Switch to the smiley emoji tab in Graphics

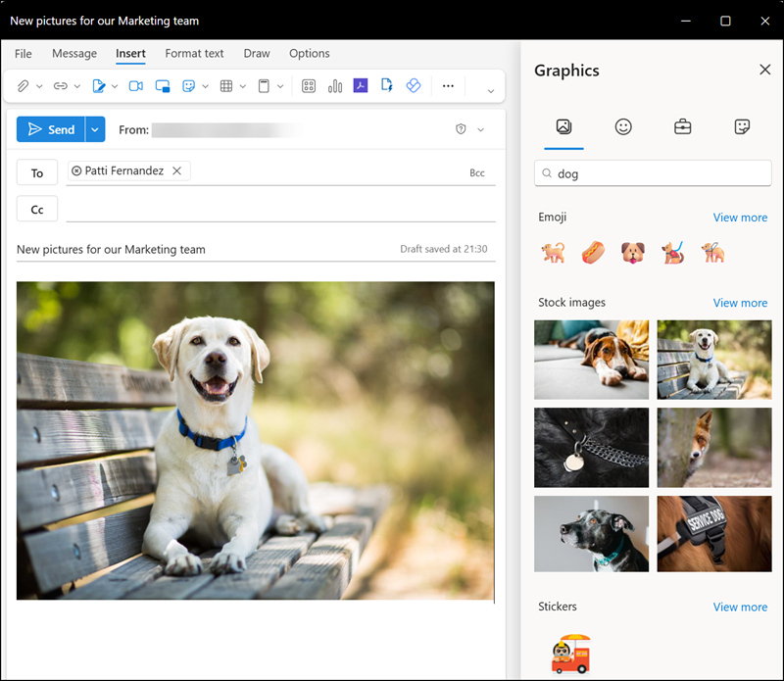click(623, 126)
